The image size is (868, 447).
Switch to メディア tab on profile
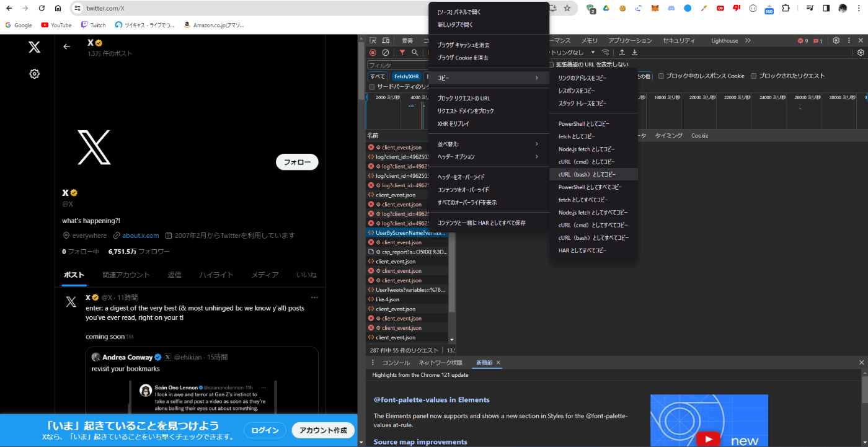(265, 275)
